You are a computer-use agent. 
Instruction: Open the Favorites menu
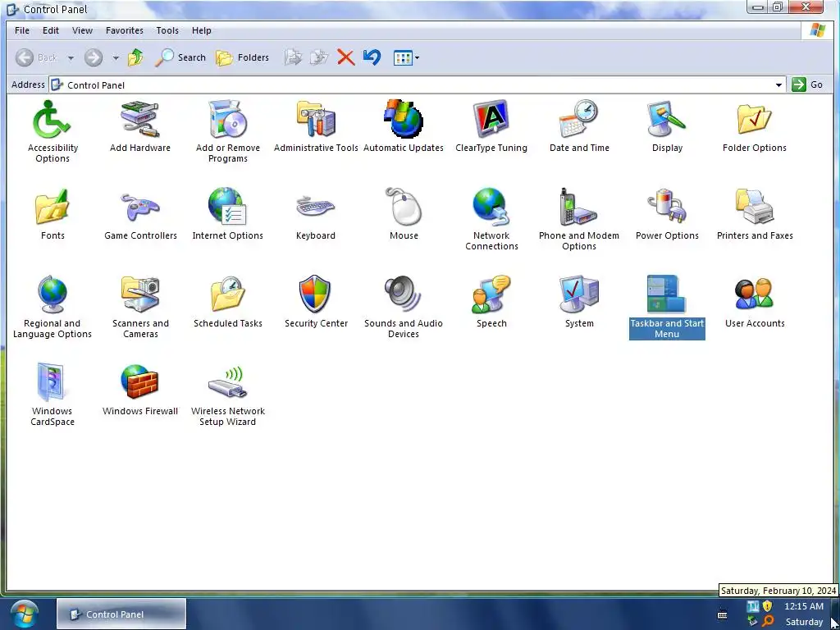click(x=125, y=30)
